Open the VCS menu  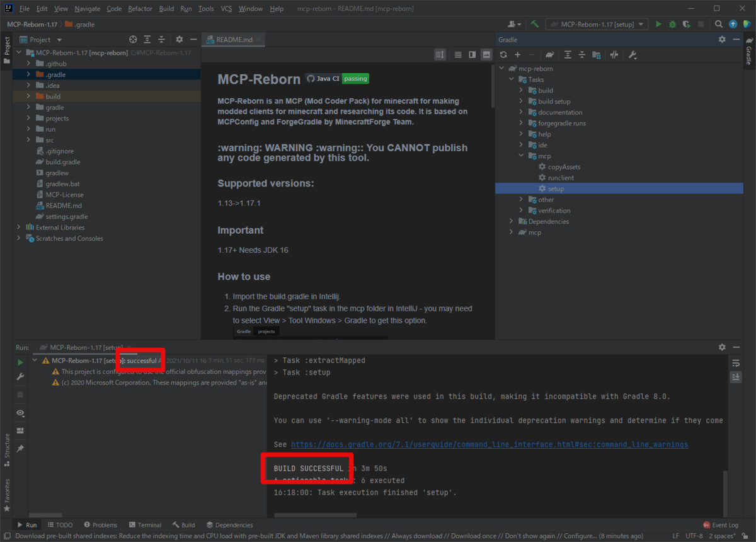click(226, 9)
